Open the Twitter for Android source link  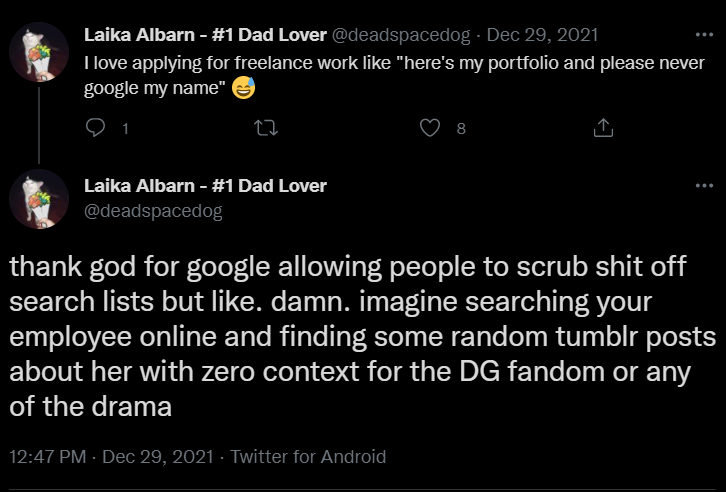[x=308, y=456]
